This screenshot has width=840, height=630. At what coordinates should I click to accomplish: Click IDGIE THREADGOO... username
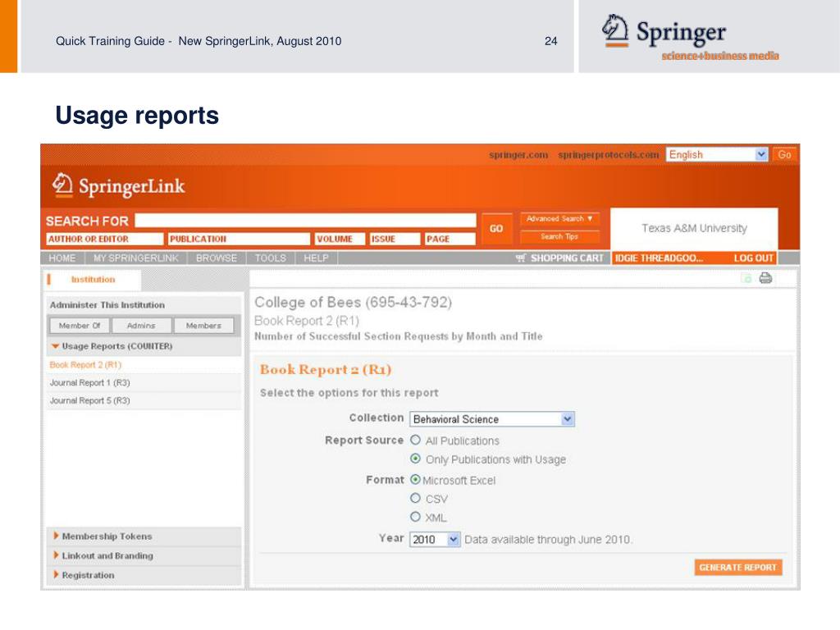click(x=659, y=258)
